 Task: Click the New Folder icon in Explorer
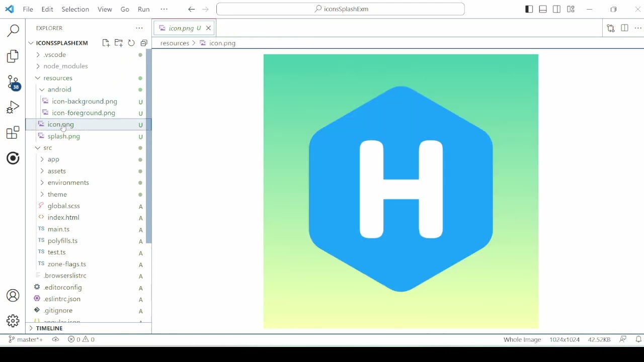[x=118, y=43]
